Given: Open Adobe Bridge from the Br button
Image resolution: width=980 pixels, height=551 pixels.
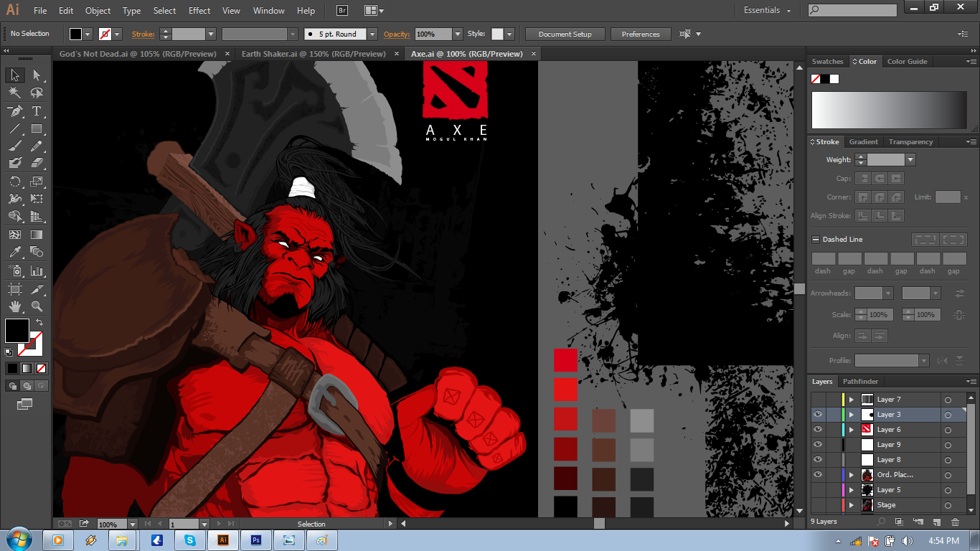Looking at the screenshot, I should (342, 11).
